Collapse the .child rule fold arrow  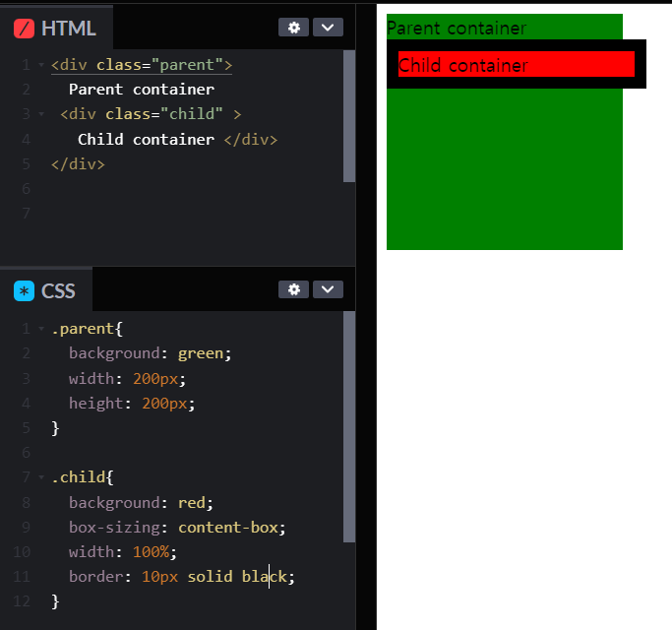pyautogui.click(x=41, y=476)
